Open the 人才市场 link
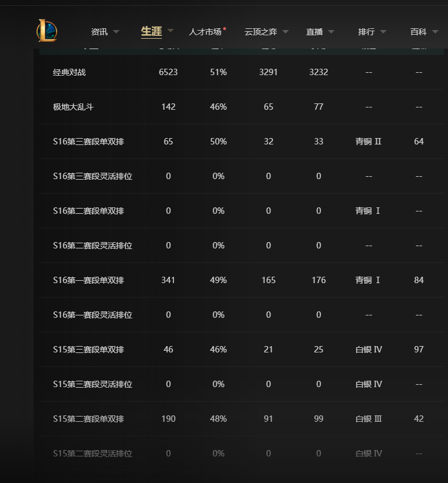448x483 pixels. [205, 32]
